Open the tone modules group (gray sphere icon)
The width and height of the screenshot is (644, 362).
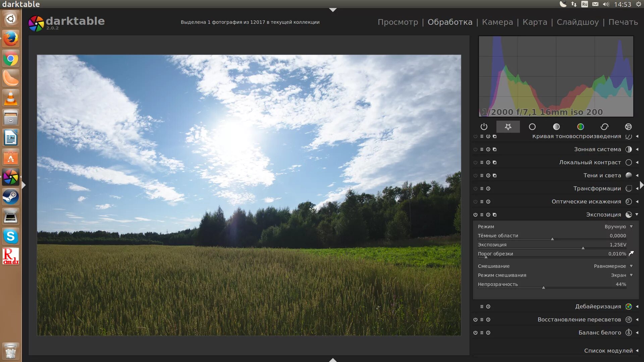556,127
